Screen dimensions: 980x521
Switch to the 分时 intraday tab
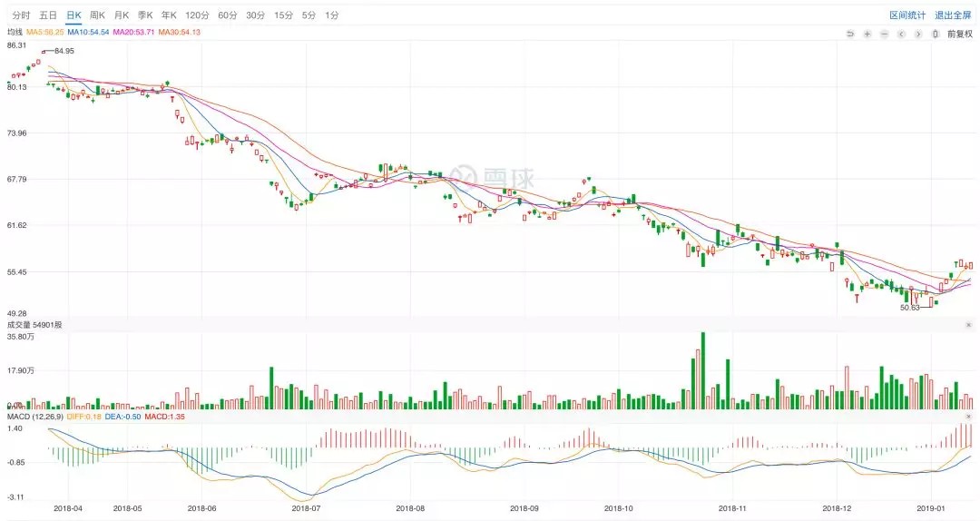point(21,15)
